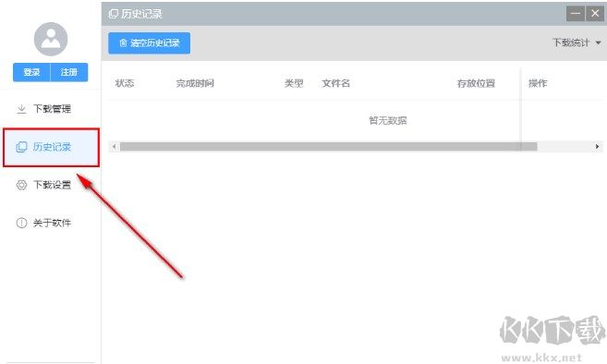Click the scrollbar right arrow
This screenshot has width=607, height=364.
coord(597,146)
